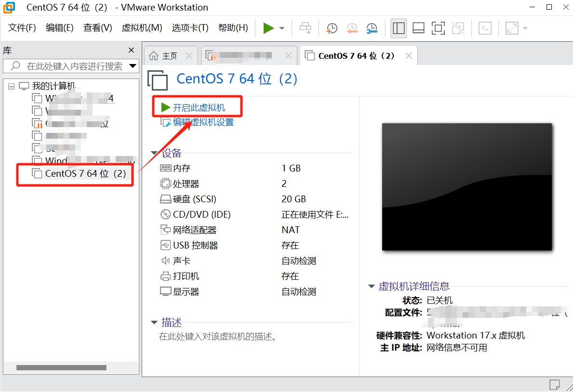Open the 编辑(E) menu
The width and height of the screenshot is (573, 392).
pos(60,28)
